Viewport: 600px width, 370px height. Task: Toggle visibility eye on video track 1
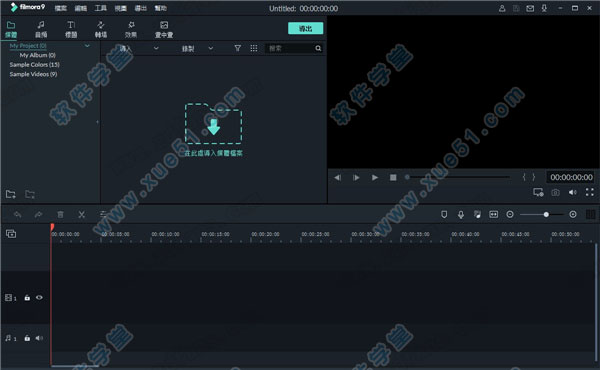click(39, 297)
